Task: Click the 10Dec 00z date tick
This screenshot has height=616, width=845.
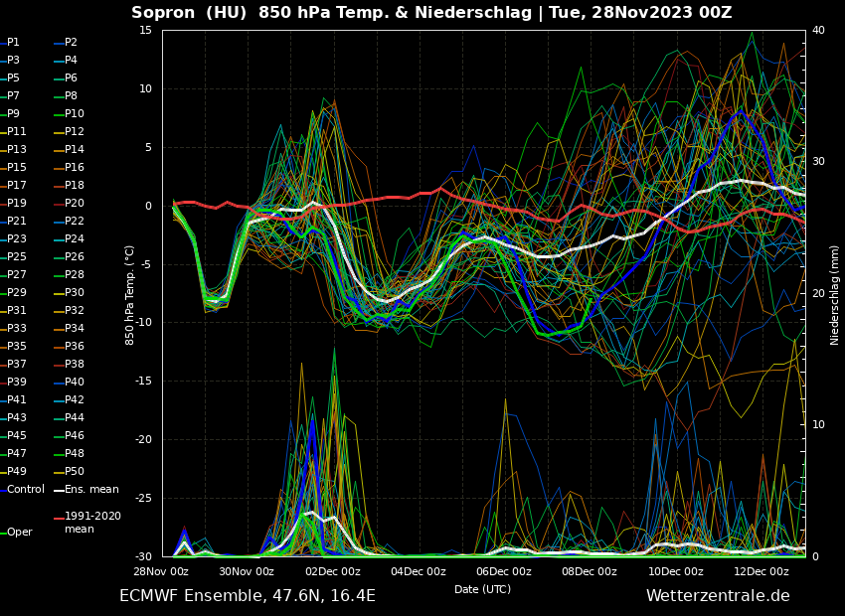Action: [x=676, y=572]
